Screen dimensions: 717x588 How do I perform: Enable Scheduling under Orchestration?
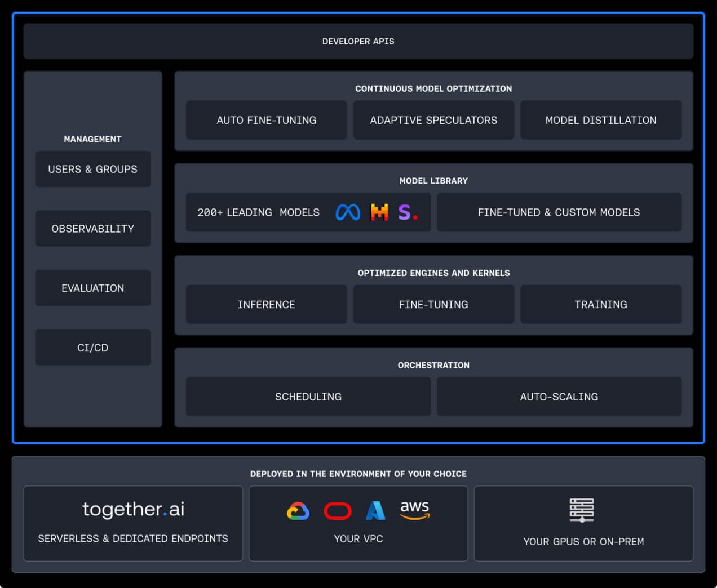308,397
